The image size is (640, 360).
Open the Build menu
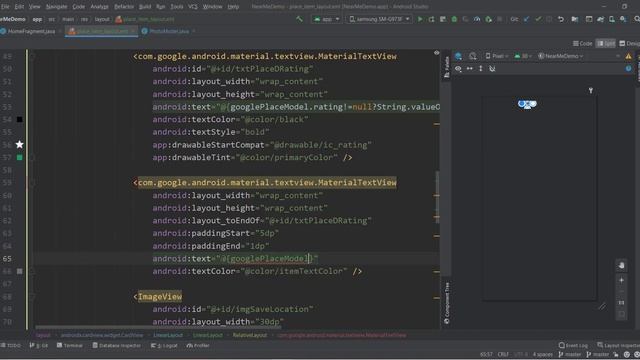coord(145,7)
